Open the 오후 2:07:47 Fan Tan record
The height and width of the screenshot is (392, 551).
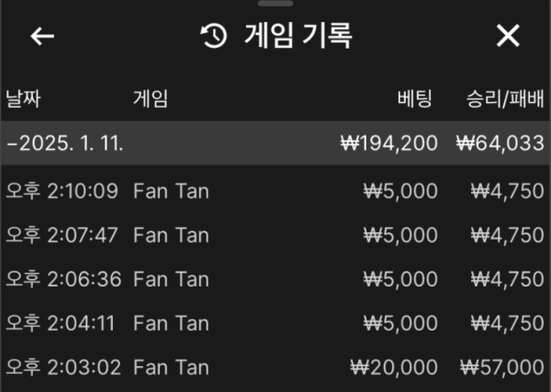coord(275,235)
